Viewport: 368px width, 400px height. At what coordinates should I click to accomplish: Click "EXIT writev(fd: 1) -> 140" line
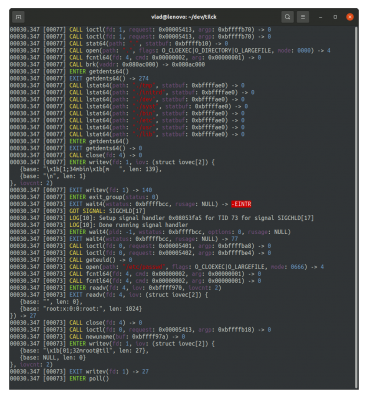pyautogui.click(x=81, y=190)
